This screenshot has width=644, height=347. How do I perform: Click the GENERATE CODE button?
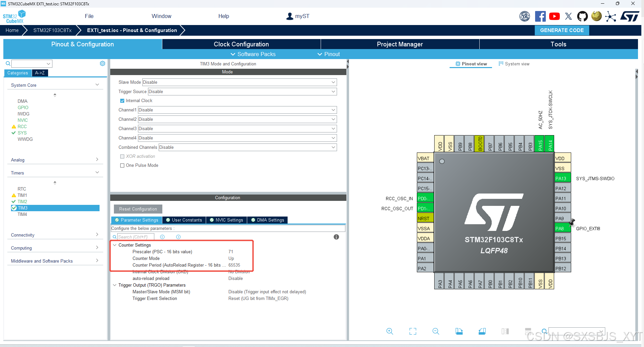point(562,30)
